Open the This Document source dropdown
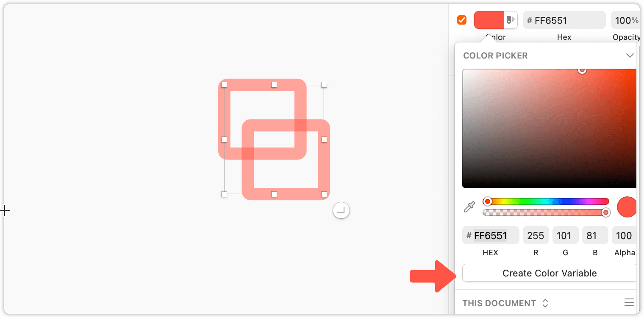The height and width of the screenshot is (318, 644). click(505, 303)
